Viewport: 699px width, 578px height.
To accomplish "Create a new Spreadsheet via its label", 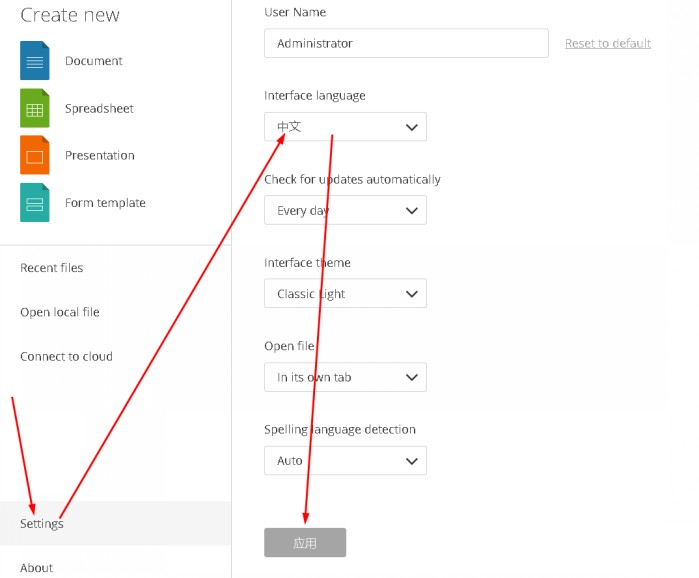I will click(99, 108).
